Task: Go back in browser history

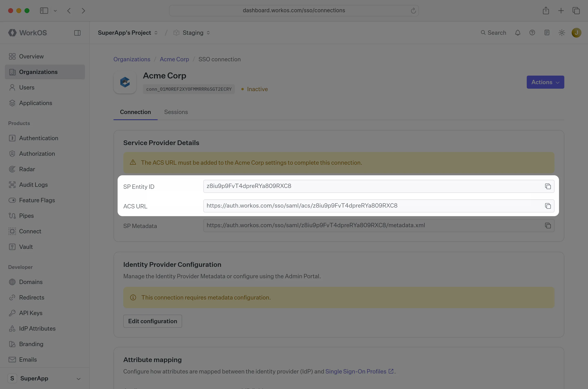Action: (x=69, y=11)
